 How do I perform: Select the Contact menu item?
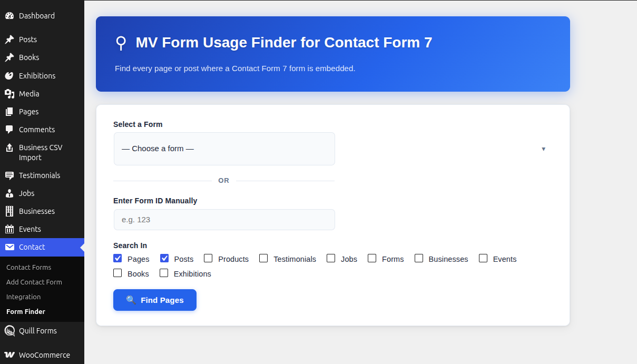(42, 247)
